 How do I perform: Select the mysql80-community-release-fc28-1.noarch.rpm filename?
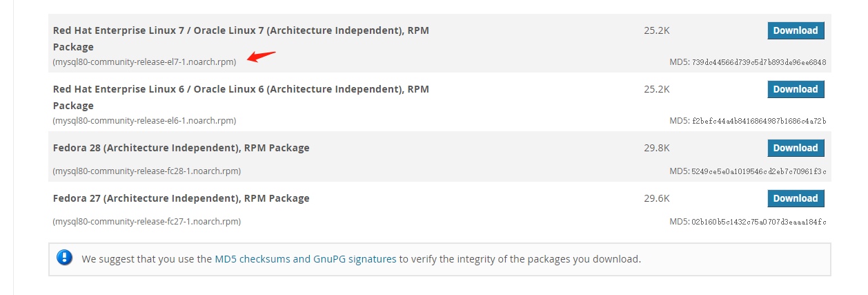(x=147, y=171)
